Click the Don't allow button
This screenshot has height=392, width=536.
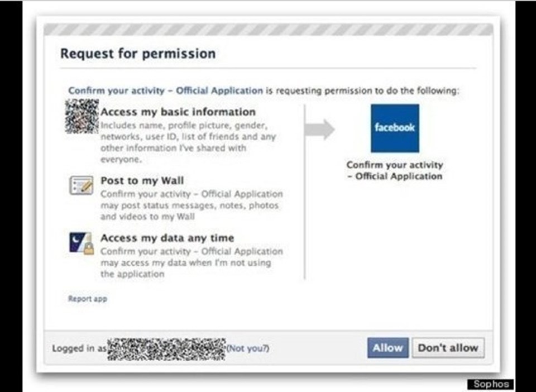[448, 348]
